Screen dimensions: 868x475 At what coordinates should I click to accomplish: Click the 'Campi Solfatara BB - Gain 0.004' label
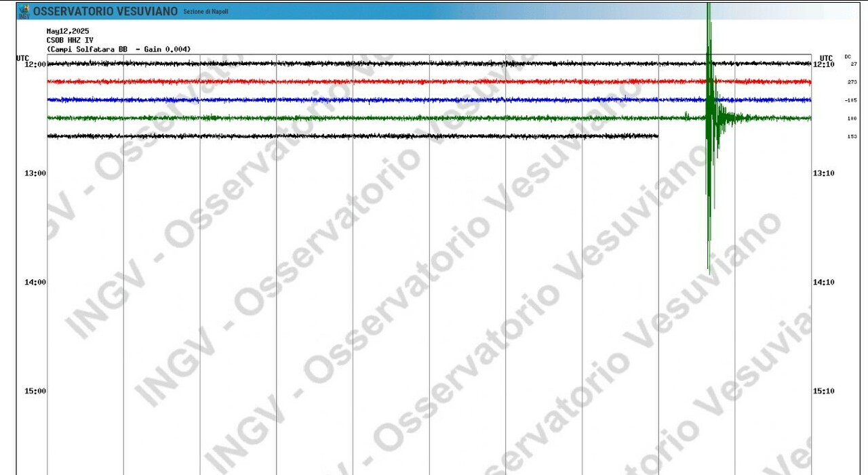pos(119,49)
